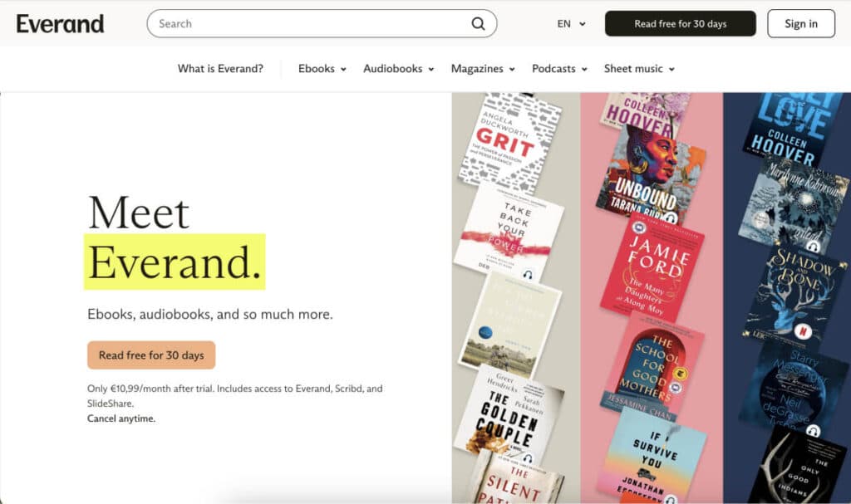Click the Sign in button
851x504 pixels.
point(800,23)
